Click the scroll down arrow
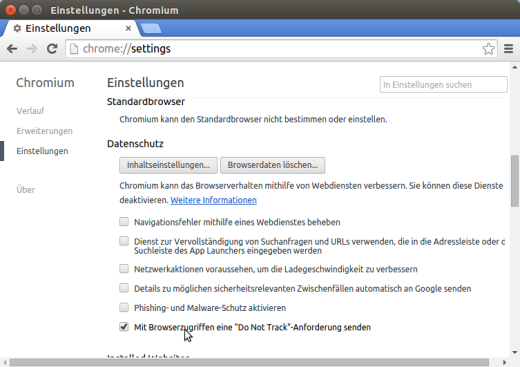The width and height of the screenshot is (520, 367). (x=515, y=352)
